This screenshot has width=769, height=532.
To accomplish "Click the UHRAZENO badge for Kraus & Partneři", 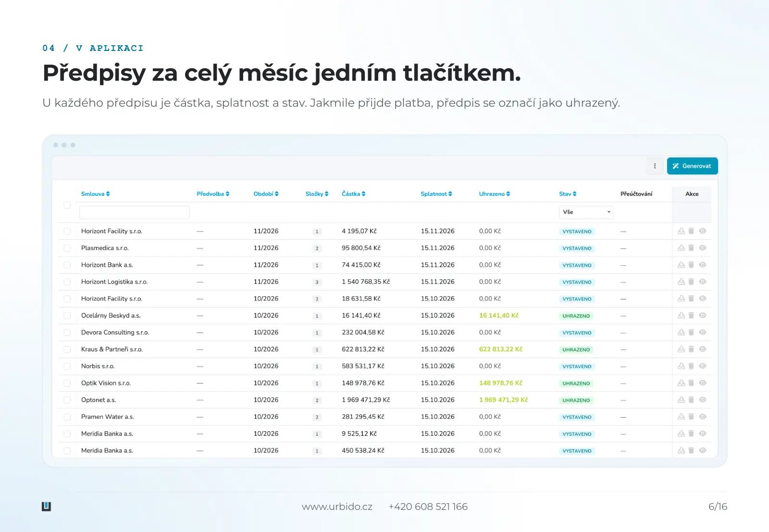I will tap(576, 349).
